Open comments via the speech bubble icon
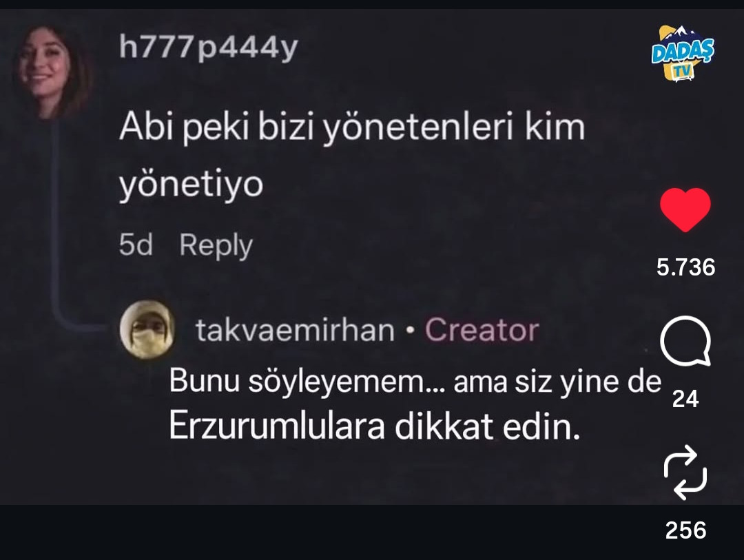The height and width of the screenshot is (560, 744). click(685, 341)
